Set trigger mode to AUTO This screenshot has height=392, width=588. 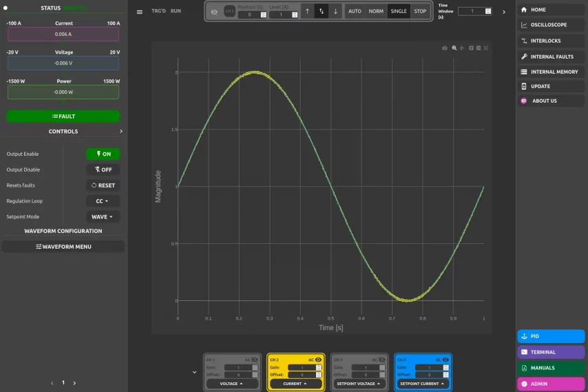(355, 11)
